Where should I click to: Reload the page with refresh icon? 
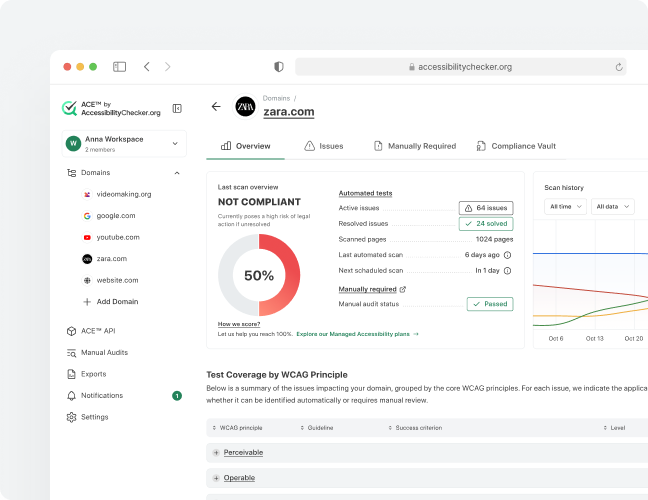click(619, 67)
